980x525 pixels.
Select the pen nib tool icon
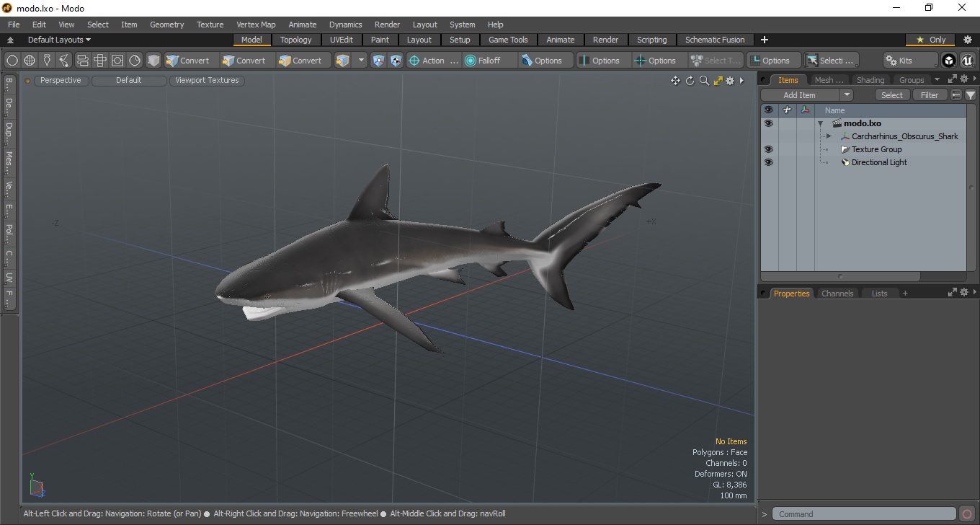47,61
